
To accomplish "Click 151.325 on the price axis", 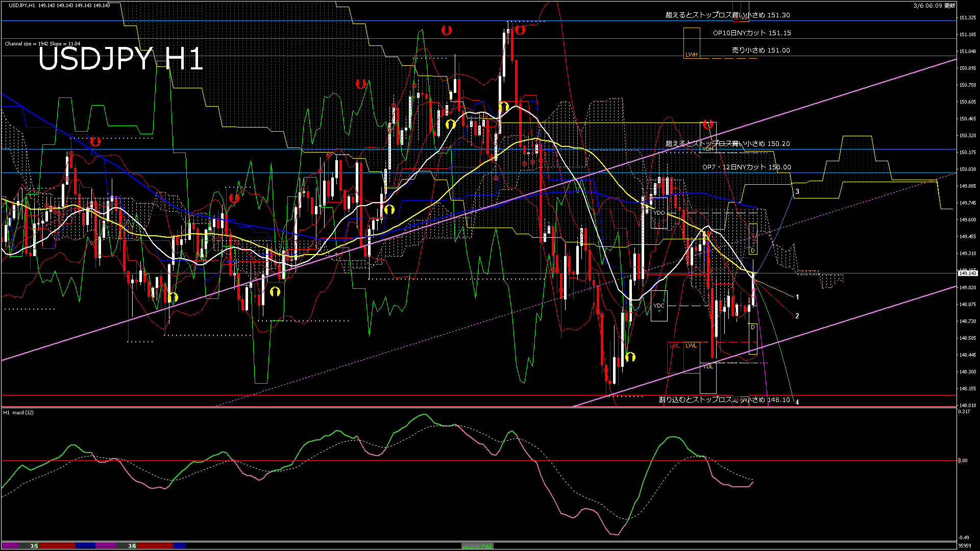I will coord(968,18).
